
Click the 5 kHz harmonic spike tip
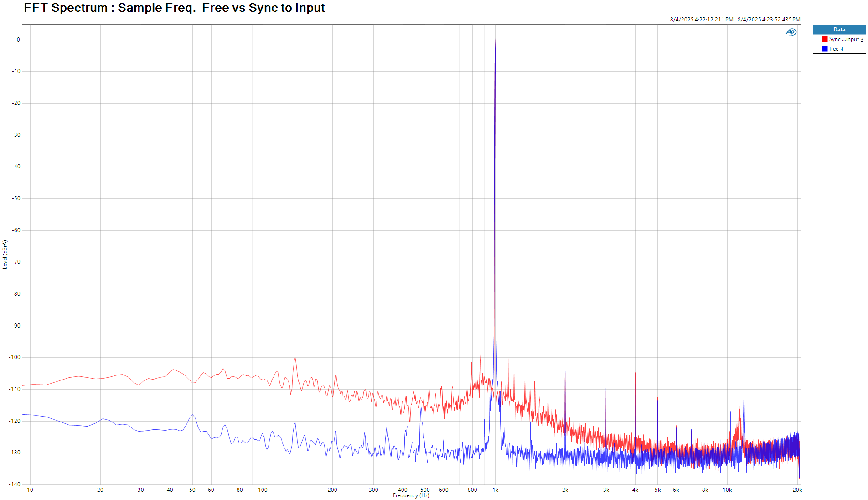(x=657, y=398)
